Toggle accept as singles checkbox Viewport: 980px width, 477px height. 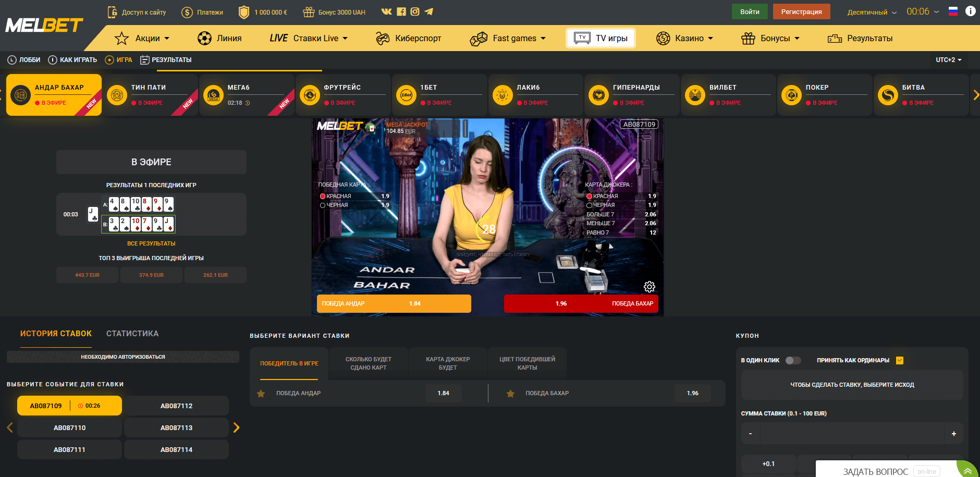(x=899, y=360)
